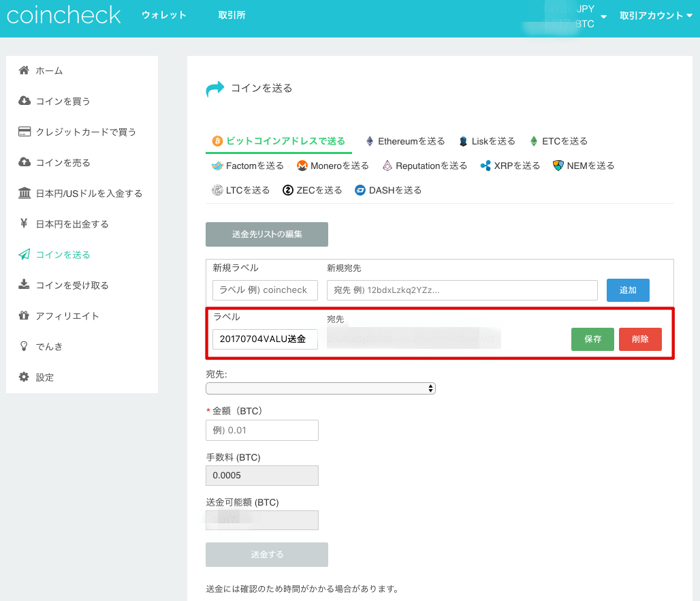The width and height of the screenshot is (700, 601).
Task: Click the label field containing 20170704VALU送金
Action: click(265, 339)
